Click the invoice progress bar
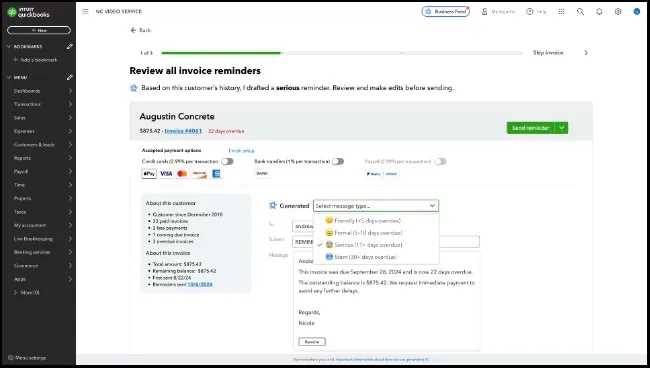The image size is (650, 368). [x=342, y=53]
